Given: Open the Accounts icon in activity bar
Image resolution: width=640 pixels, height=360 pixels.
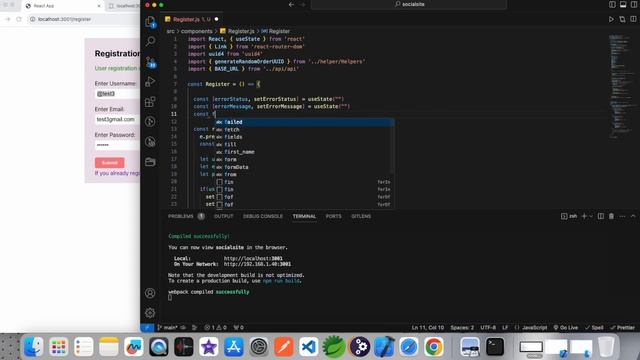Looking at the screenshot, I should (x=150, y=293).
